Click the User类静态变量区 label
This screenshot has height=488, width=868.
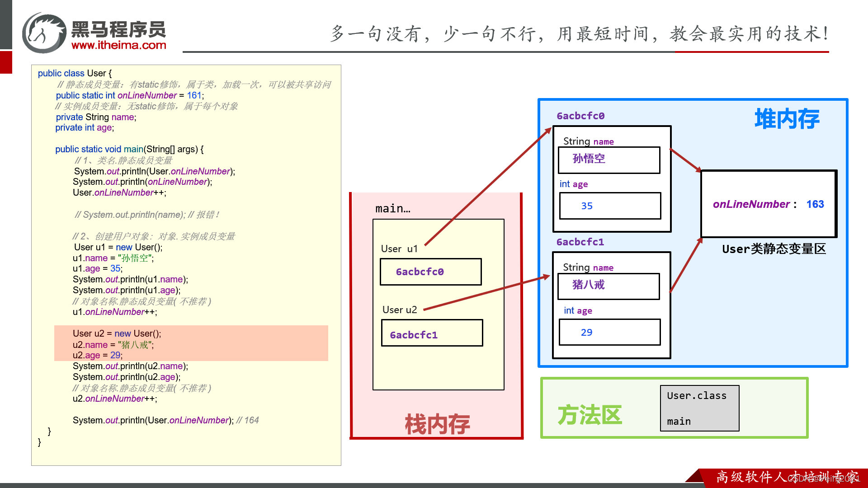pos(774,249)
